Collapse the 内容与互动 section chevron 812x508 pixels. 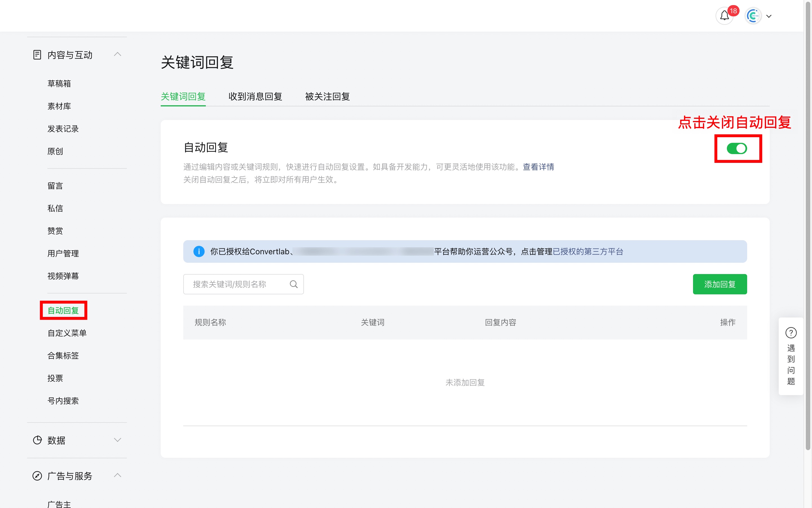pos(118,54)
